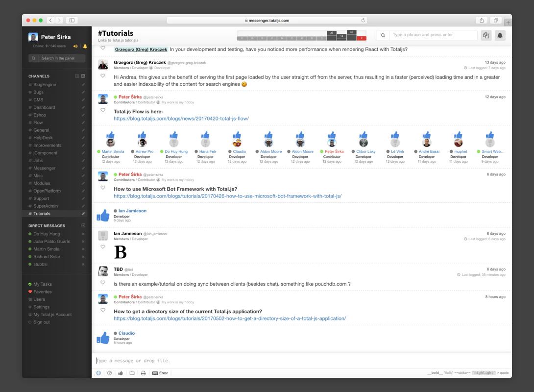Click the message text input field
The image size is (534, 392).
[x=301, y=361]
